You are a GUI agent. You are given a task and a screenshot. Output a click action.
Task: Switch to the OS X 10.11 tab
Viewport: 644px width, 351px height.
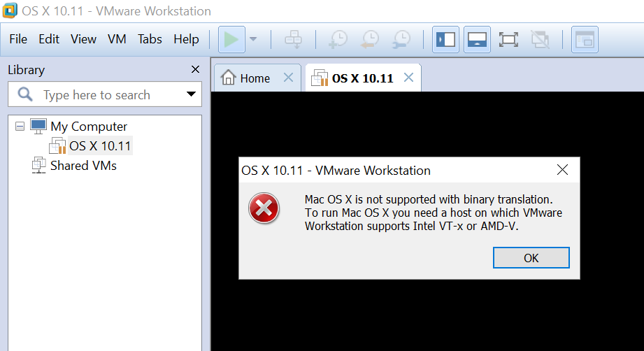tap(362, 78)
